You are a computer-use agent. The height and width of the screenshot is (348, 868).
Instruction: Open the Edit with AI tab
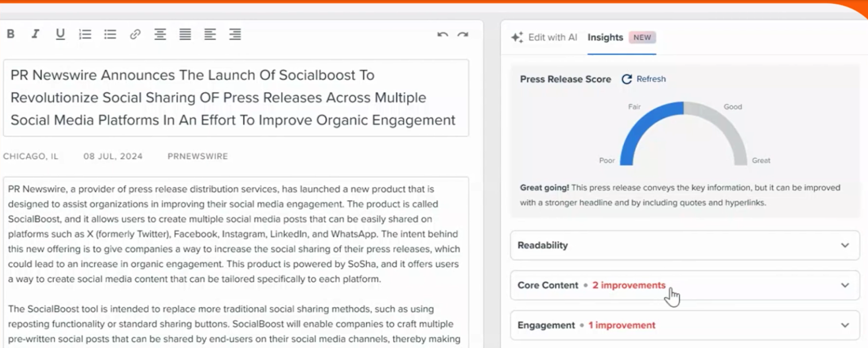(544, 37)
